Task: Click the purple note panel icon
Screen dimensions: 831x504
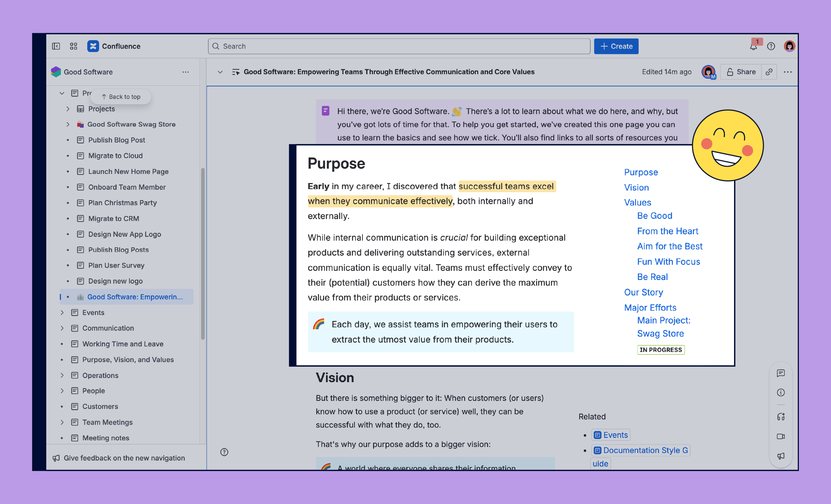Action: pyautogui.click(x=325, y=111)
